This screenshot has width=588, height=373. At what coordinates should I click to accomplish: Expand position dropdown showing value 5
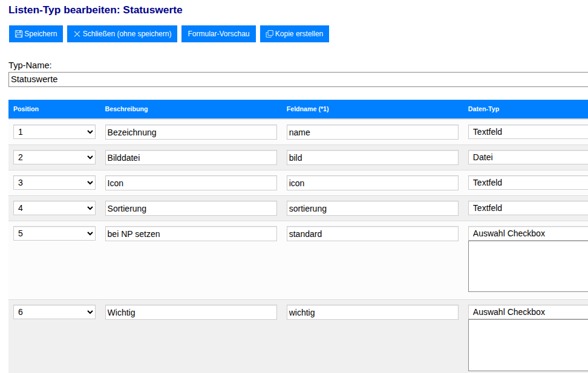tap(54, 233)
